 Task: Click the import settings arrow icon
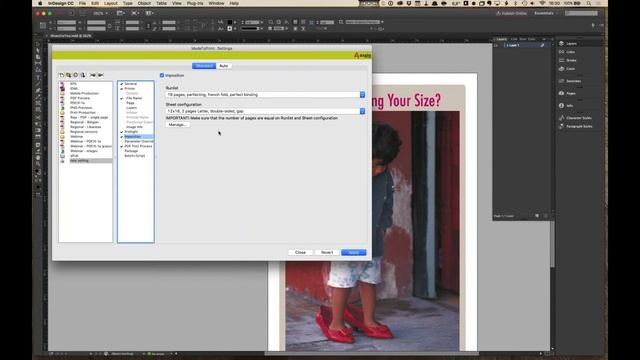93,75
